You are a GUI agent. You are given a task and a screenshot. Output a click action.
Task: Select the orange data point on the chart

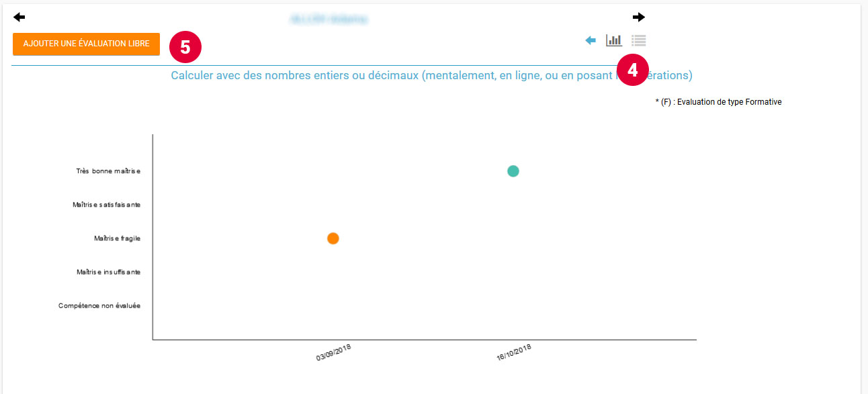[x=333, y=238]
